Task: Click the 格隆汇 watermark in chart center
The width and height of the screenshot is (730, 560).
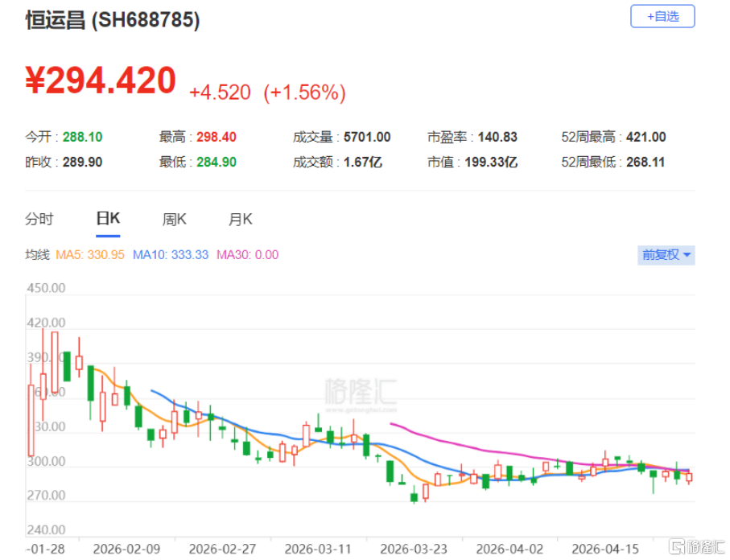Action: pyautogui.click(x=361, y=393)
